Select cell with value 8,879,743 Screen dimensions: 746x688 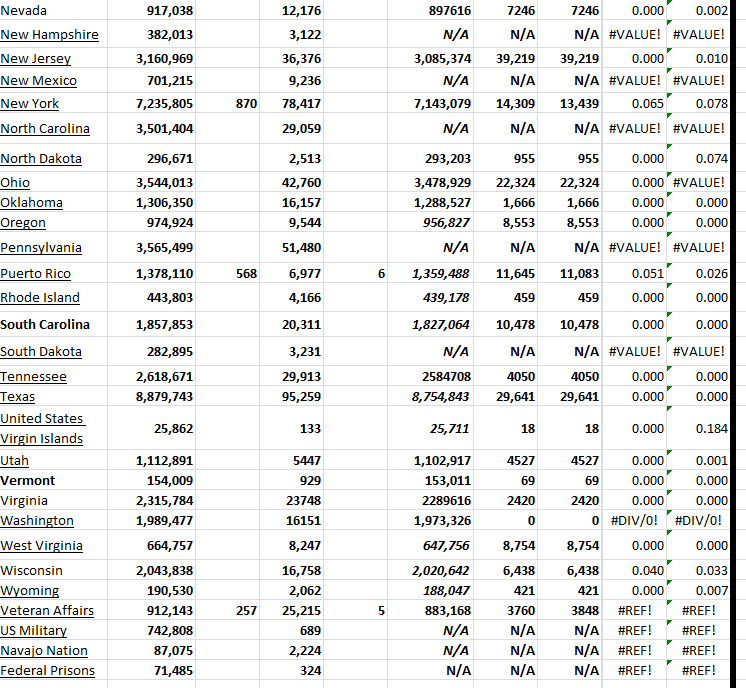[x=151, y=397]
